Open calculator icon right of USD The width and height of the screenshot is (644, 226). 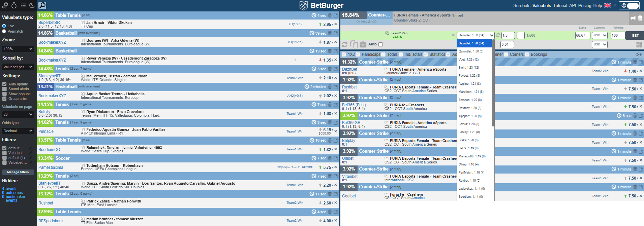(639, 44)
